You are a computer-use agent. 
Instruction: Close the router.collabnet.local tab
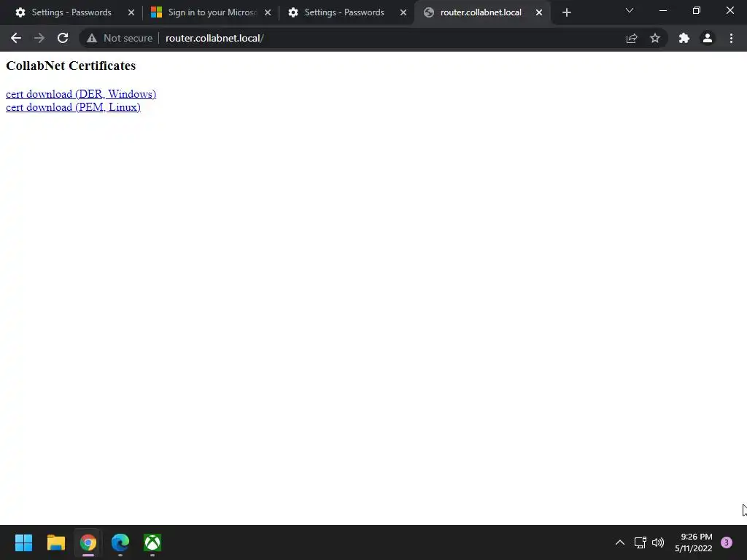click(x=539, y=12)
